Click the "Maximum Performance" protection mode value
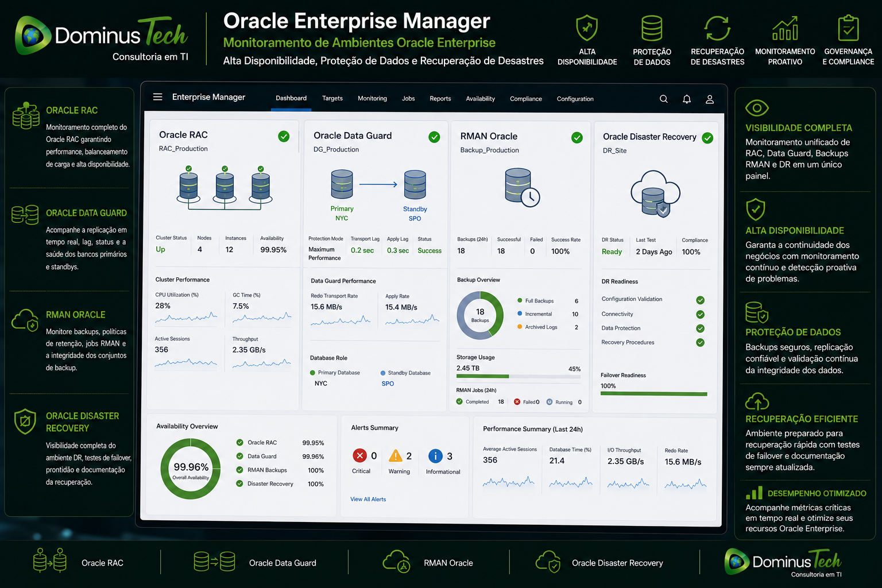This screenshot has height=588, width=882. [x=324, y=254]
